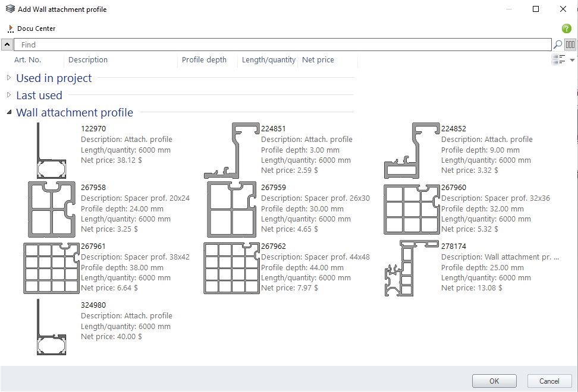The image size is (578, 392).
Task: Choose profile 324980 thumbnail
Action: [x=51, y=327]
